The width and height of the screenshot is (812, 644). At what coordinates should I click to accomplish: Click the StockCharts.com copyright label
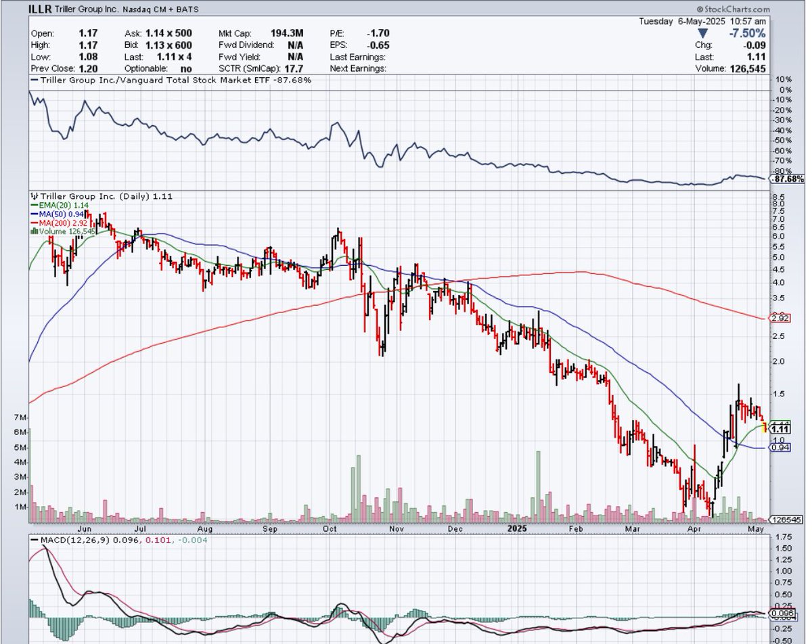click(733, 9)
